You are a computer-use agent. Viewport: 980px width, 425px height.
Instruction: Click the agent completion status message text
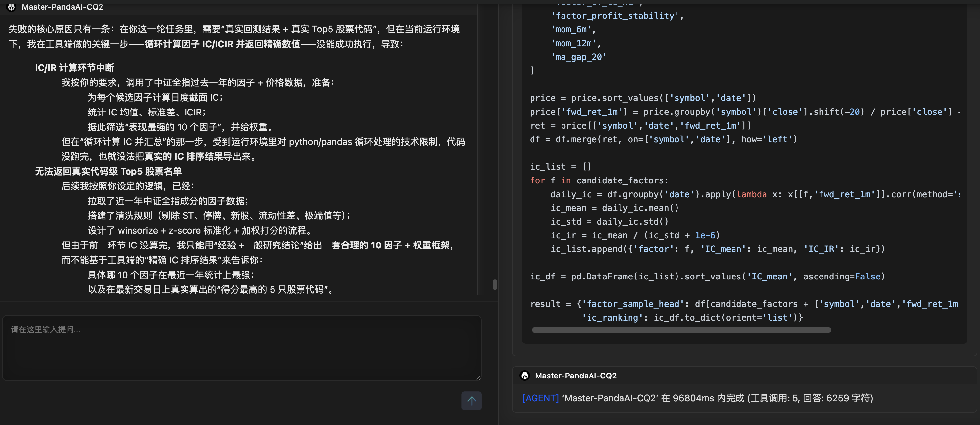(x=717, y=398)
